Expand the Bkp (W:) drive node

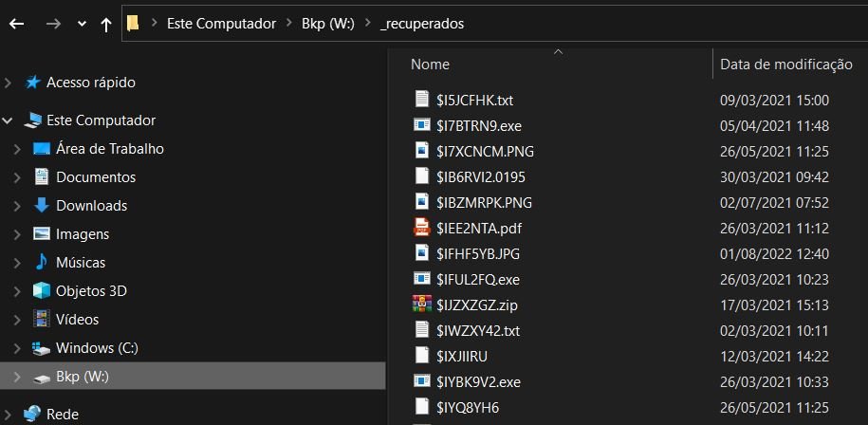pos(17,377)
